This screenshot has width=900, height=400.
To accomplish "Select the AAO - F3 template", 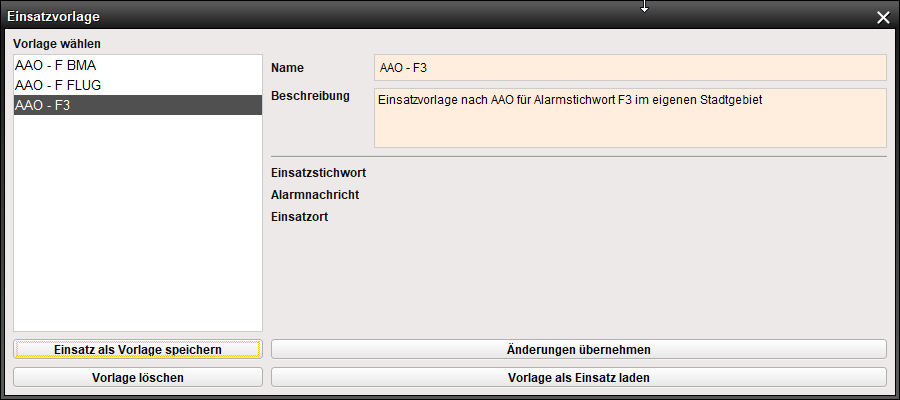I will tap(137, 105).
